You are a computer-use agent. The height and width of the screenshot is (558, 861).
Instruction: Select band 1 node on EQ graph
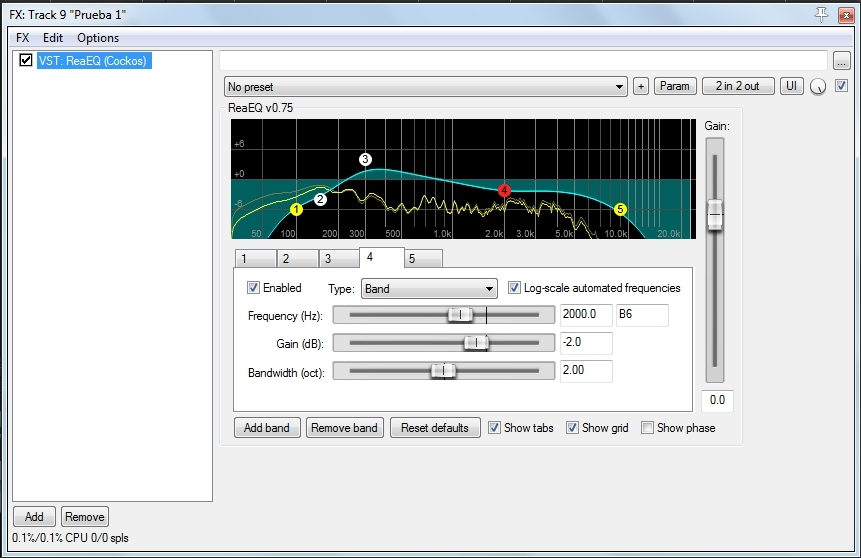tap(296, 209)
